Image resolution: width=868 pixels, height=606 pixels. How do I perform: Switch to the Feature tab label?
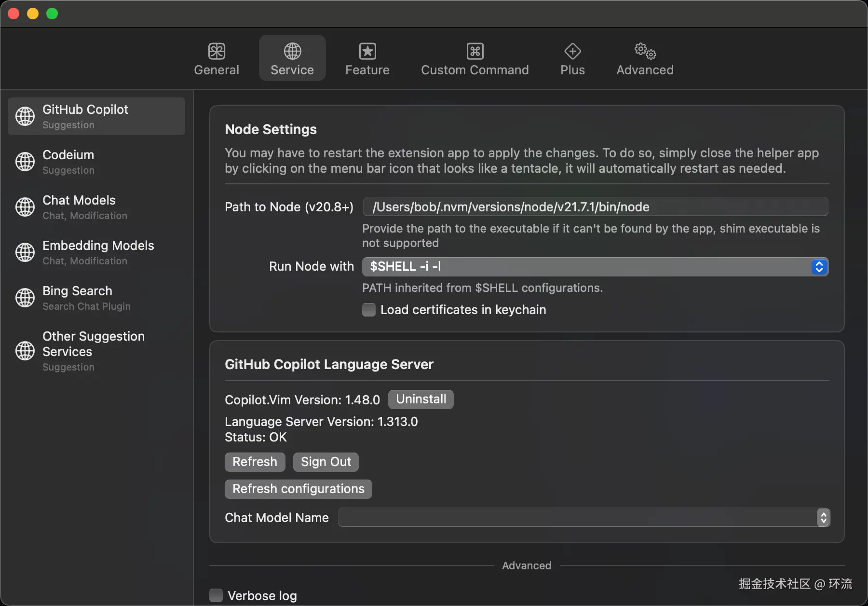coord(367,70)
